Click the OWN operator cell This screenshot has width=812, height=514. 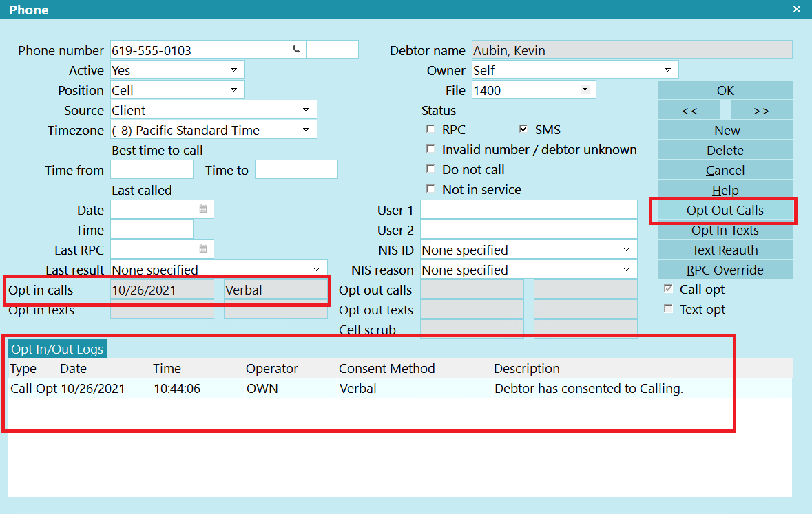[262, 389]
